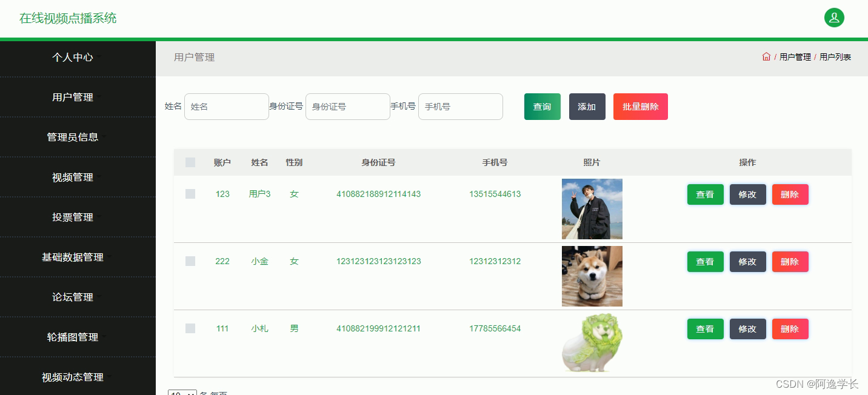Click phone number 12312312312
The height and width of the screenshot is (395, 868).
[x=495, y=261]
